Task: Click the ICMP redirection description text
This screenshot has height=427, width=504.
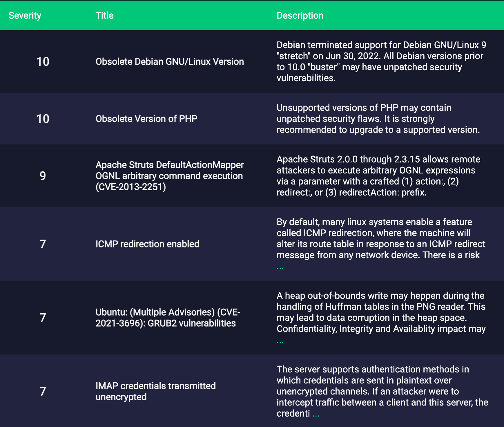Action: coord(381,238)
